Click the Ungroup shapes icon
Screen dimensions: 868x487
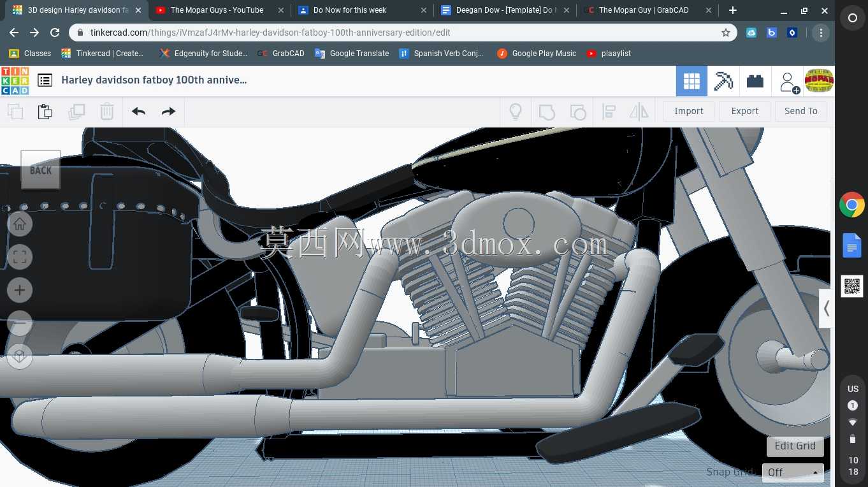pyautogui.click(x=577, y=112)
